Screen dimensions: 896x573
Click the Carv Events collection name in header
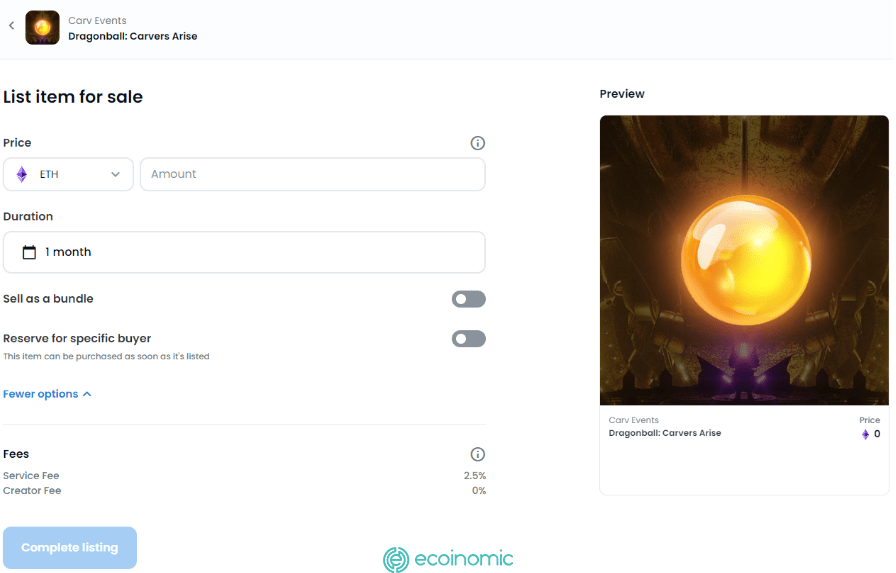point(97,21)
